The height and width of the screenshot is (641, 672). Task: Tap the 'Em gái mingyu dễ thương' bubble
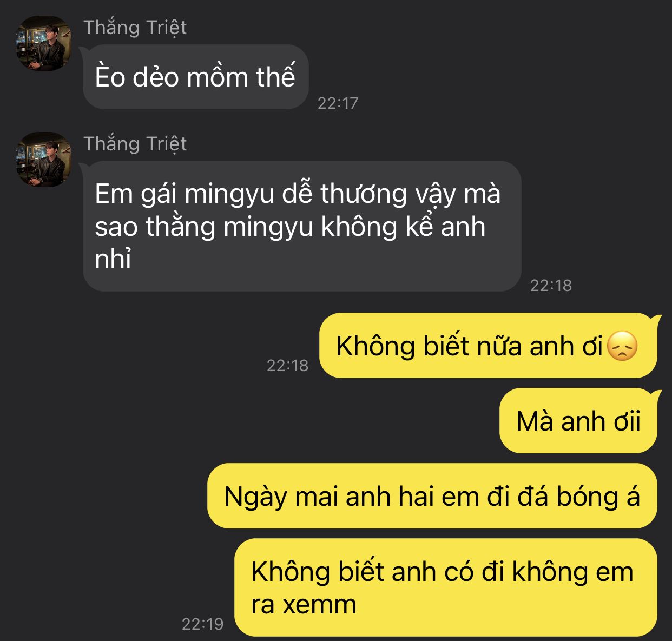[x=302, y=226]
